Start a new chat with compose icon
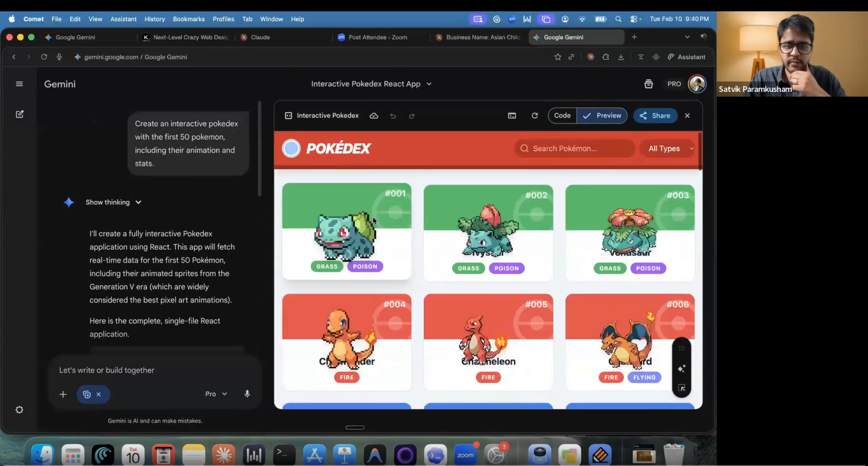 (x=19, y=114)
